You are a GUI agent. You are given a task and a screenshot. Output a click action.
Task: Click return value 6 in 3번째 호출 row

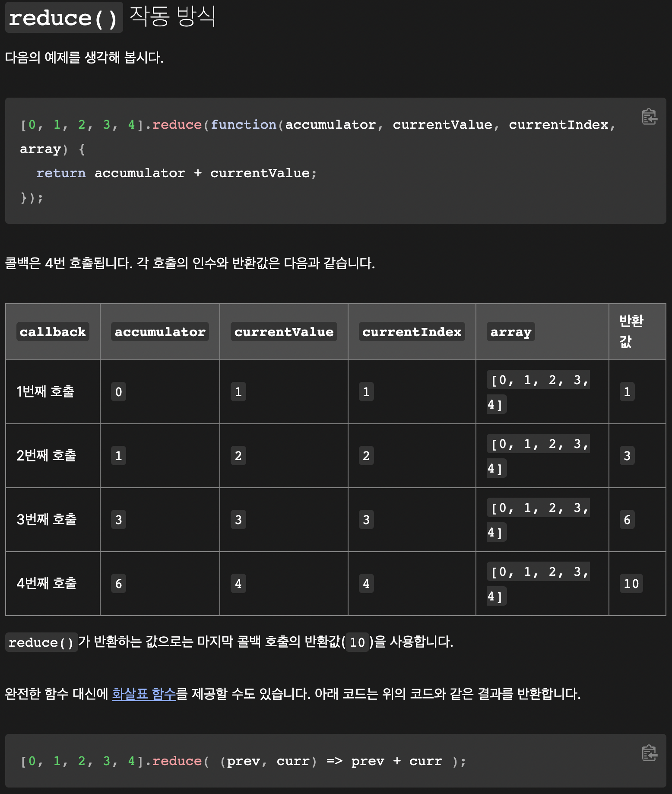(x=627, y=520)
